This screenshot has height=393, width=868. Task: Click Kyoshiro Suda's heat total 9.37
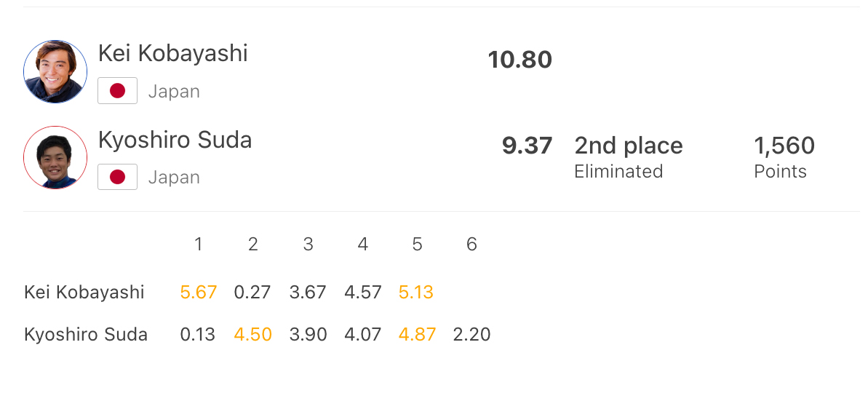[527, 146]
